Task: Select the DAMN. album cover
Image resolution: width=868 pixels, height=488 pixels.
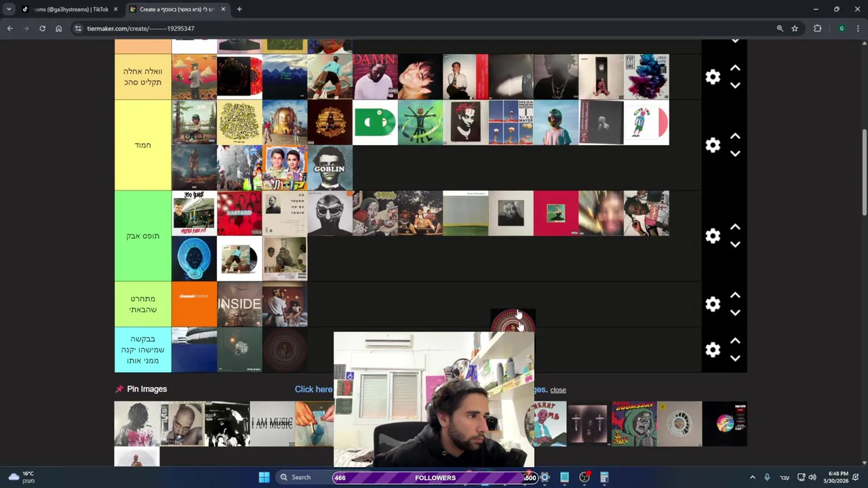Action: click(x=375, y=77)
